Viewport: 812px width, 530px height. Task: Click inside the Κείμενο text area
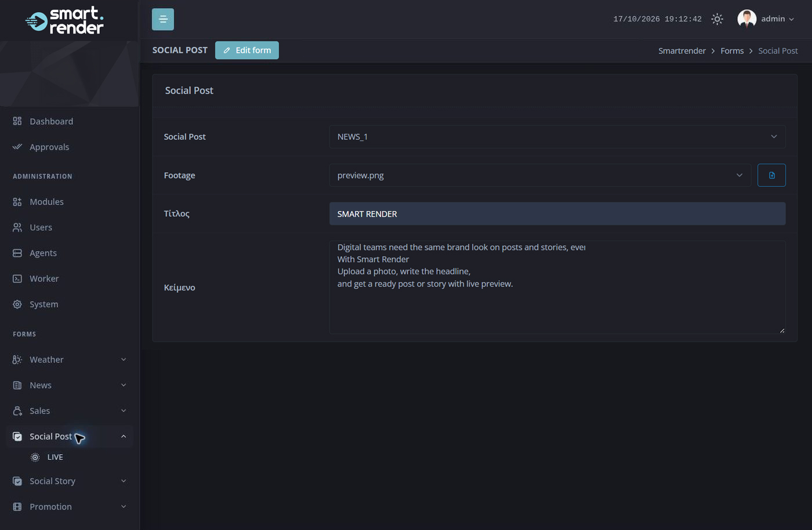[557, 287]
